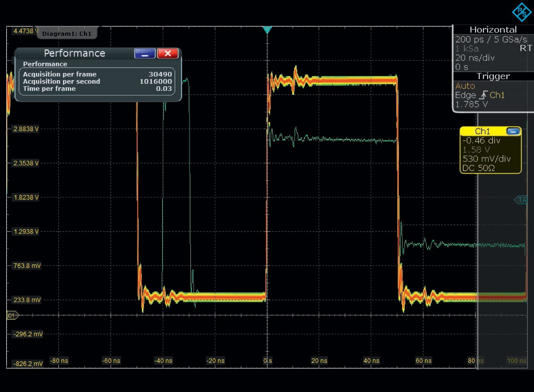Click the Rohde & Schwarz logo icon
Image resolution: width=534 pixels, height=392 pixels.
coord(522,12)
